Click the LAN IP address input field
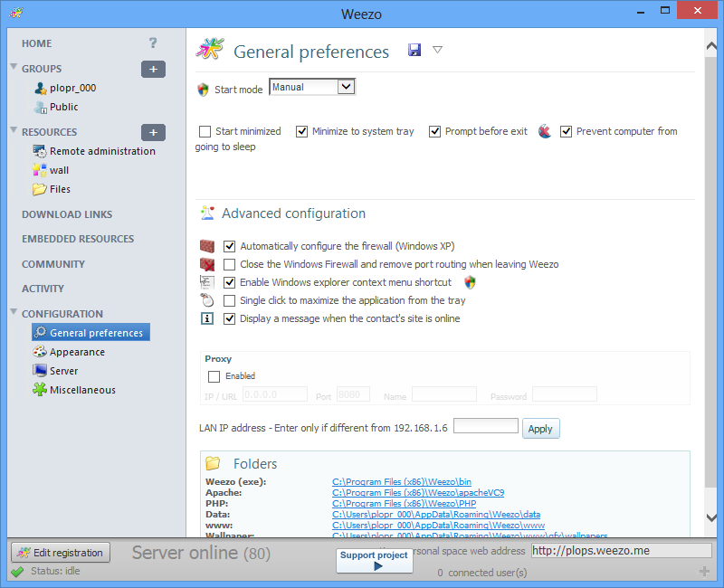The height and width of the screenshot is (588, 724). pos(486,425)
